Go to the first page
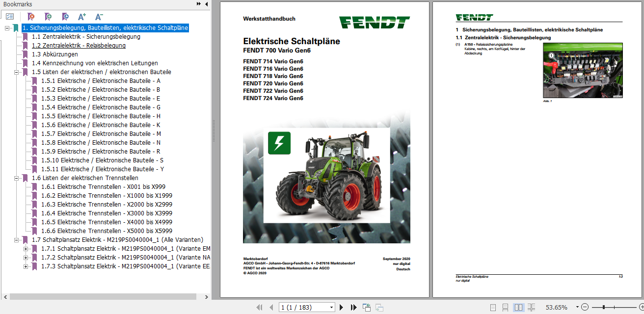This screenshot has width=644, height=314. (x=260, y=308)
